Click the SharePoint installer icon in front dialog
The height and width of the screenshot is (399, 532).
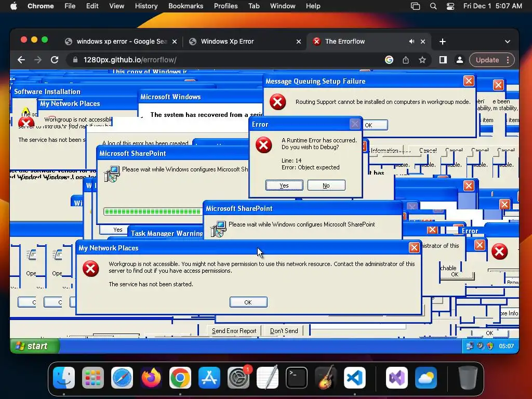[x=218, y=229]
